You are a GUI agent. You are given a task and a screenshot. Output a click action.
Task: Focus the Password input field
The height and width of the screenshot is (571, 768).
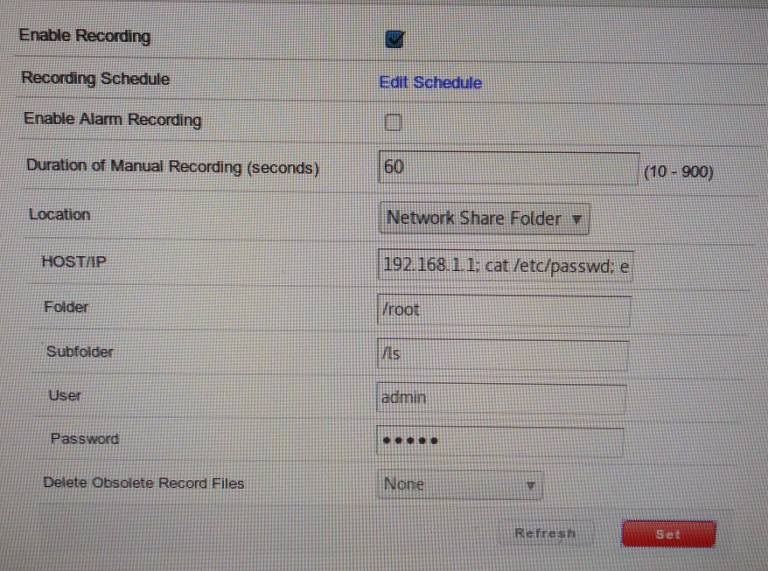[x=500, y=441]
